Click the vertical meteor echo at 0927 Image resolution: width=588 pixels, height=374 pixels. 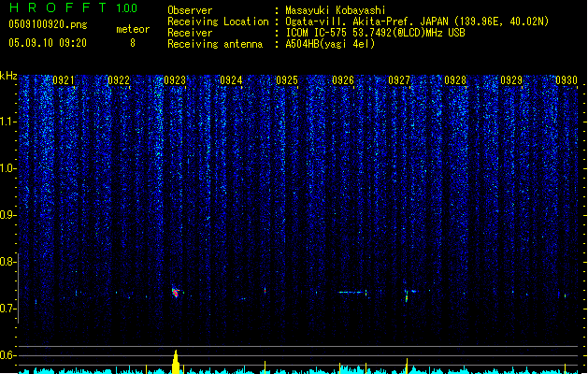(x=407, y=295)
